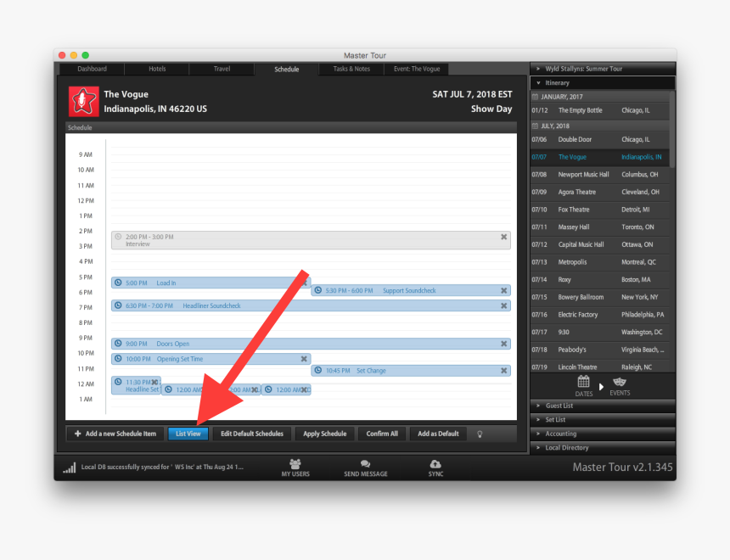This screenshot has height=560, width=730.
Task: Click the signal strength status icon
Action: 70,468
